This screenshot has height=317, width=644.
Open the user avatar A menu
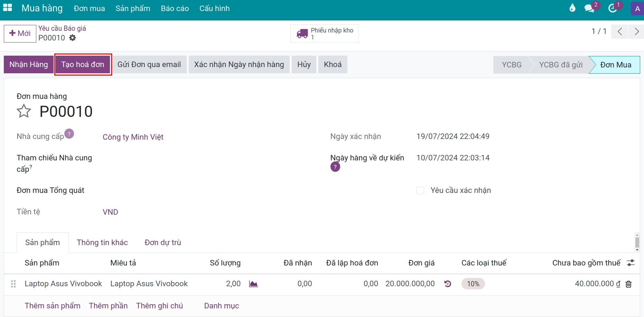[x=637, y=9]
